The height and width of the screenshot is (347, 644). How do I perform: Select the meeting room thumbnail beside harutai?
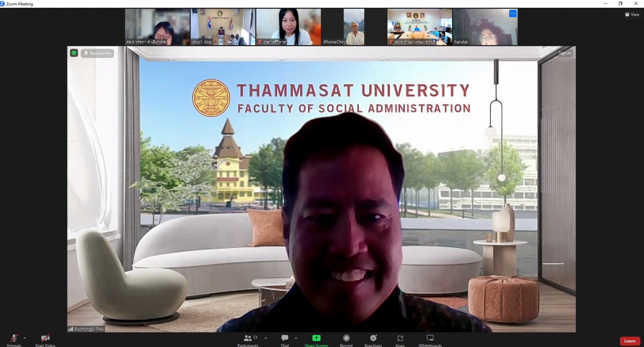tap(419, 27)
